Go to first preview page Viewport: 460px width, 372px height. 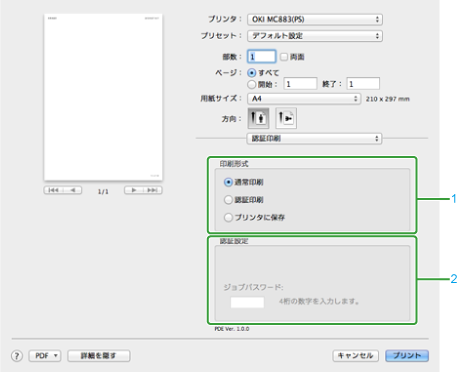[53, 190]
